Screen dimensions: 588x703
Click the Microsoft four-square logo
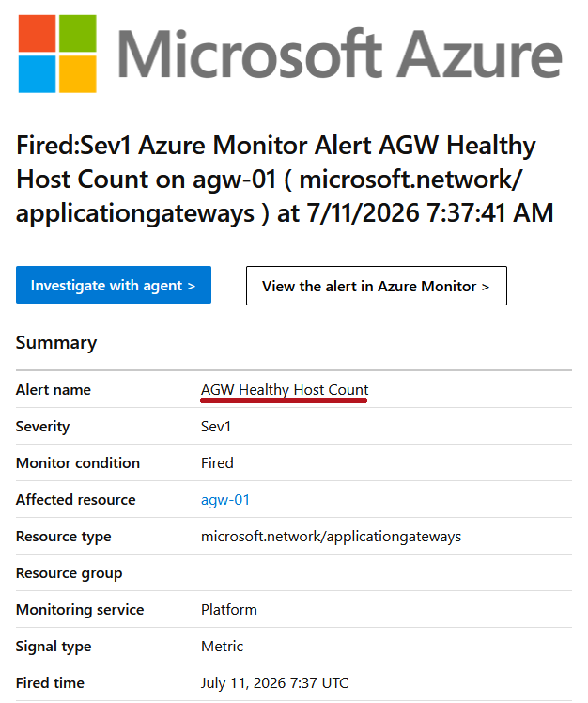(x=57, y=54)
